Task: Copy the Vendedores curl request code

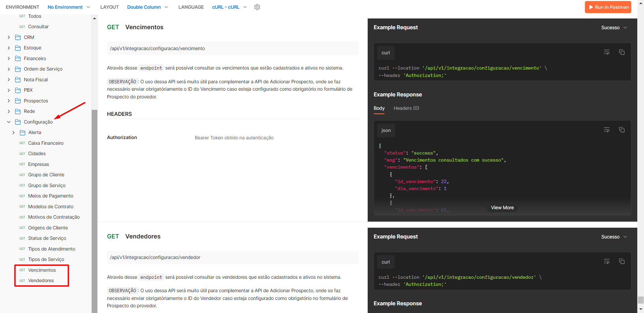Action: 622,261
